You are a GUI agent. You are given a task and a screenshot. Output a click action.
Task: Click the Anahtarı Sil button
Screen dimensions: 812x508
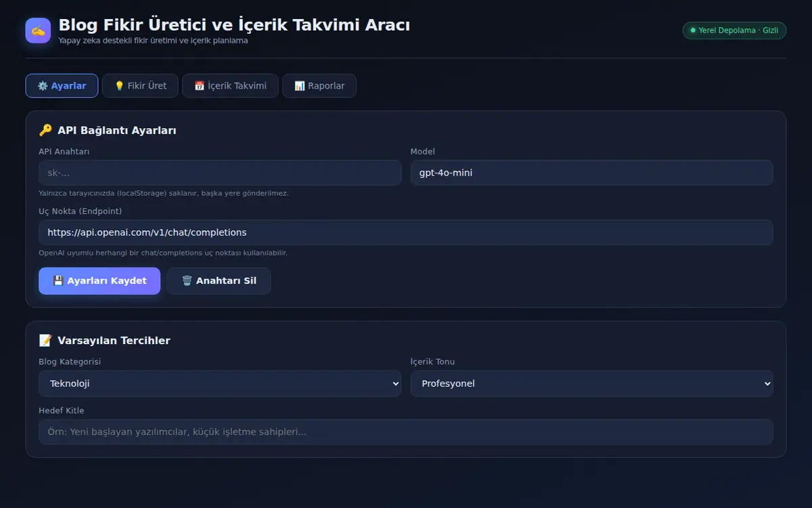219,281
